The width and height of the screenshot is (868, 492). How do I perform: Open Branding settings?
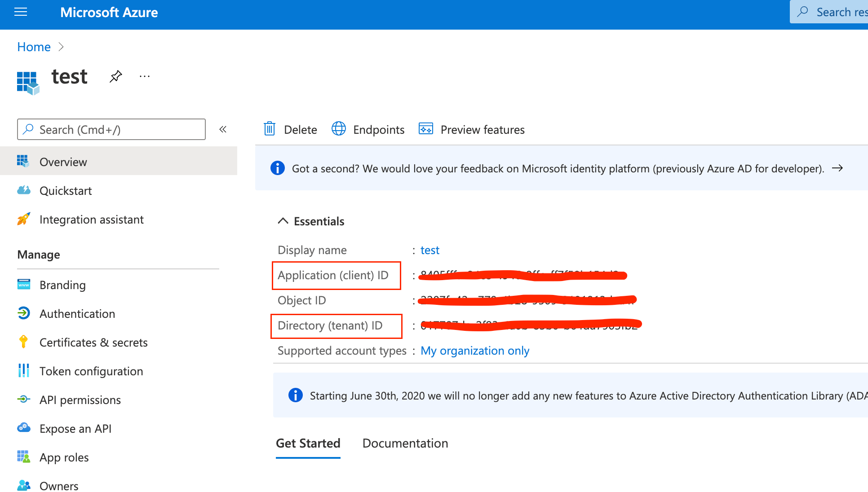(62, 285)
